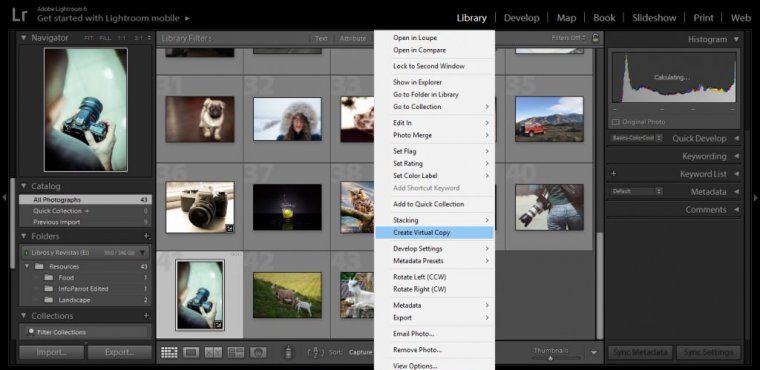The image size is (760, 370).
Task: Adjust the Thumbnails size slider
Action: click(x=550, y=358)
